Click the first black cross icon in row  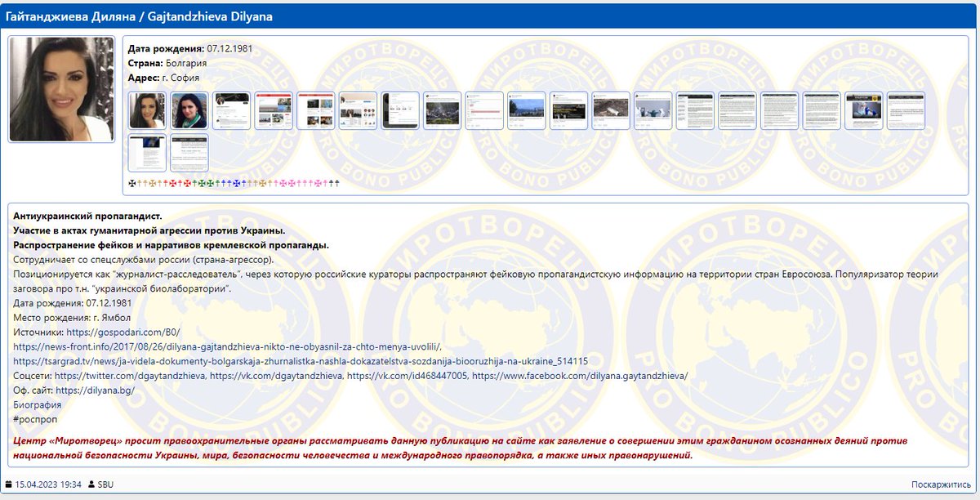[132, 183]
